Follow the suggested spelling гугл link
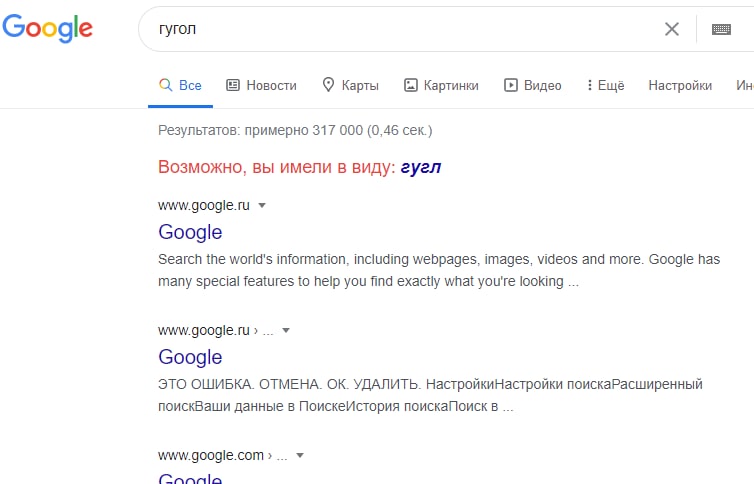754x484 pixels. (x=421, y=167)
